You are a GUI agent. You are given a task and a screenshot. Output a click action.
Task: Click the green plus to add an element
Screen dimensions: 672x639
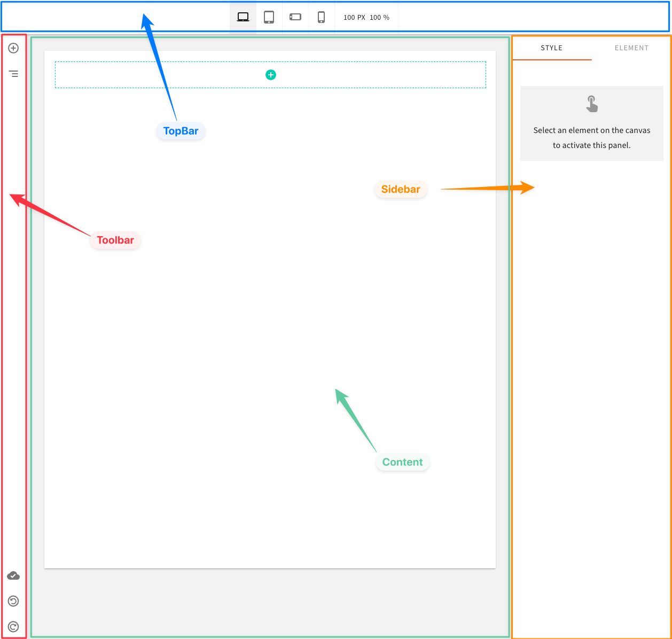[x=271, y=75]
